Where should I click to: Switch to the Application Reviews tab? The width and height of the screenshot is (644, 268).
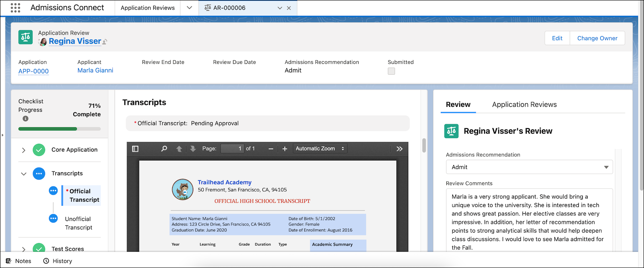point(524,104)
